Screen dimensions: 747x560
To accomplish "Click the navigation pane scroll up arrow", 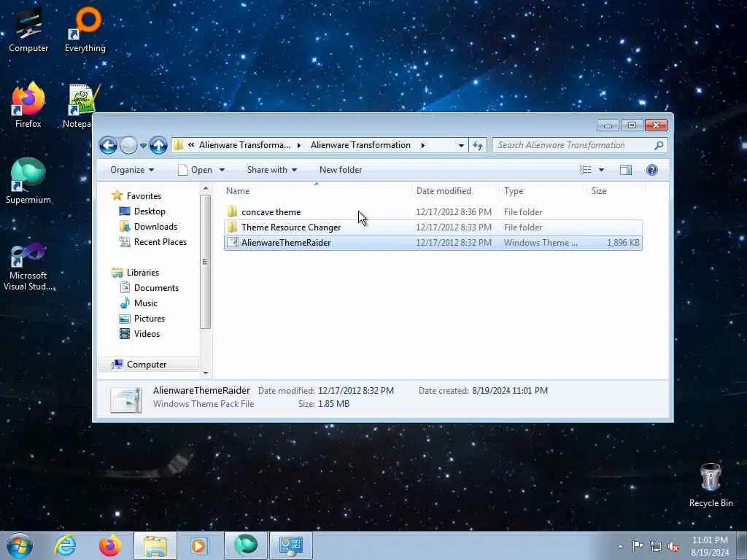I will point(205,189).
